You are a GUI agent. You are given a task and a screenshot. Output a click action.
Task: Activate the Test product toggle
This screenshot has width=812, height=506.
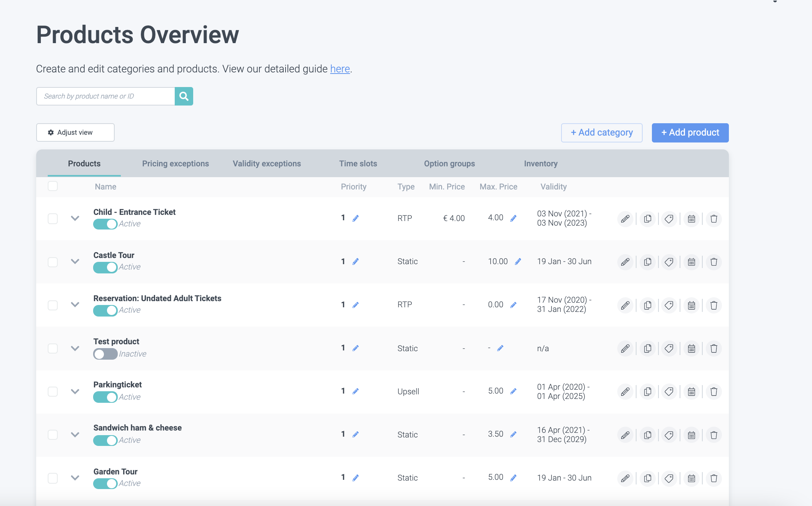[x=105, y=354]
